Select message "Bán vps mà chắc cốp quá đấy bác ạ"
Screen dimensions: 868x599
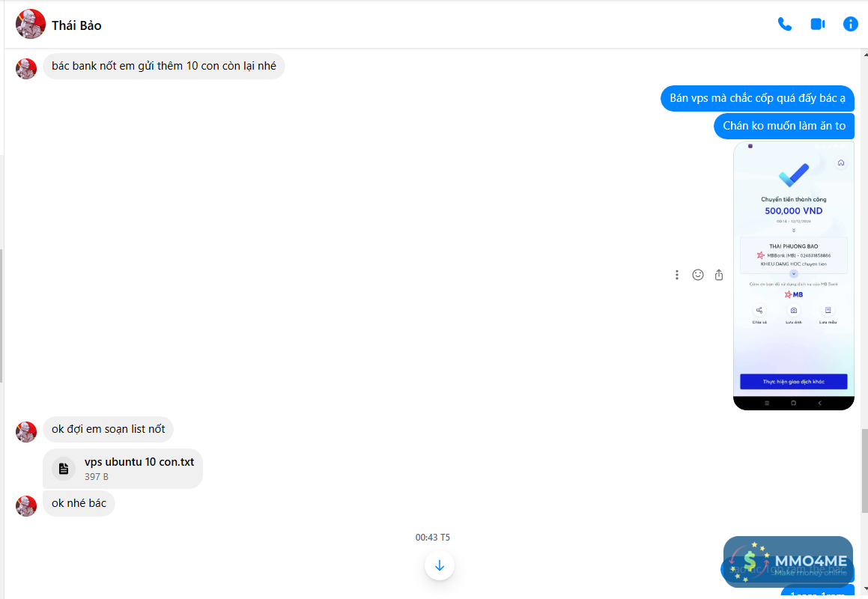tap(757, 98)
